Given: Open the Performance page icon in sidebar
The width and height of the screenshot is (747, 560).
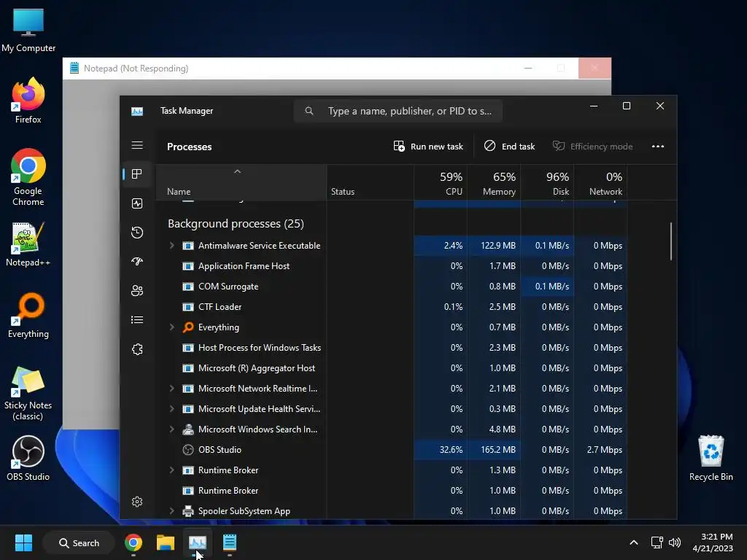Looking at the screenshot, I should tap(137, 204).
